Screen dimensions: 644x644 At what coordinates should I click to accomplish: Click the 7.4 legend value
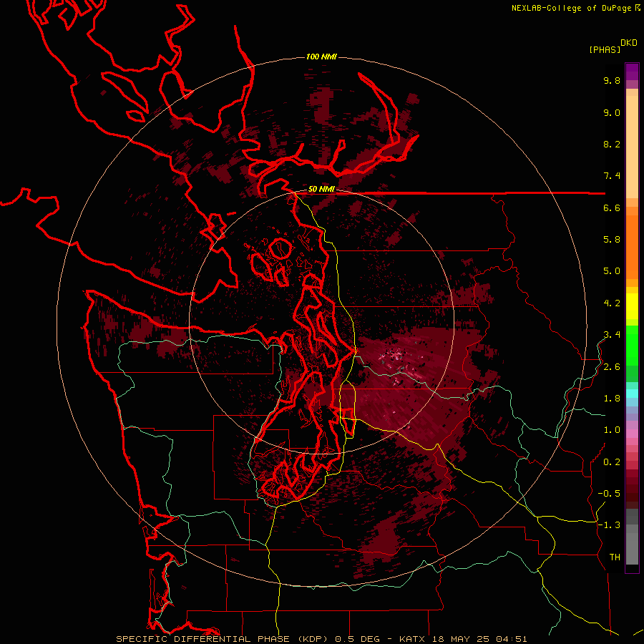click(x=612, y=176)
